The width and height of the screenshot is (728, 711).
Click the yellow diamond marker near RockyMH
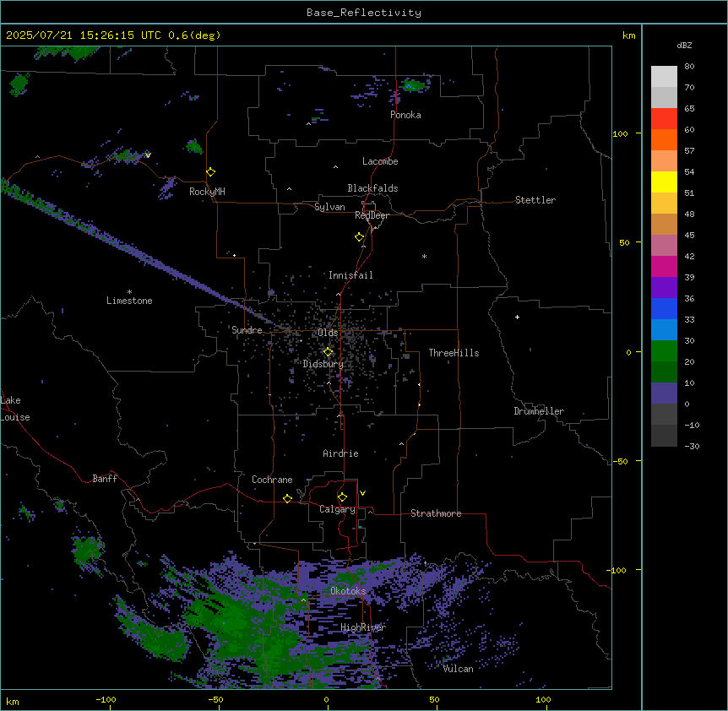pyautogui.click(x=211, y=172)
